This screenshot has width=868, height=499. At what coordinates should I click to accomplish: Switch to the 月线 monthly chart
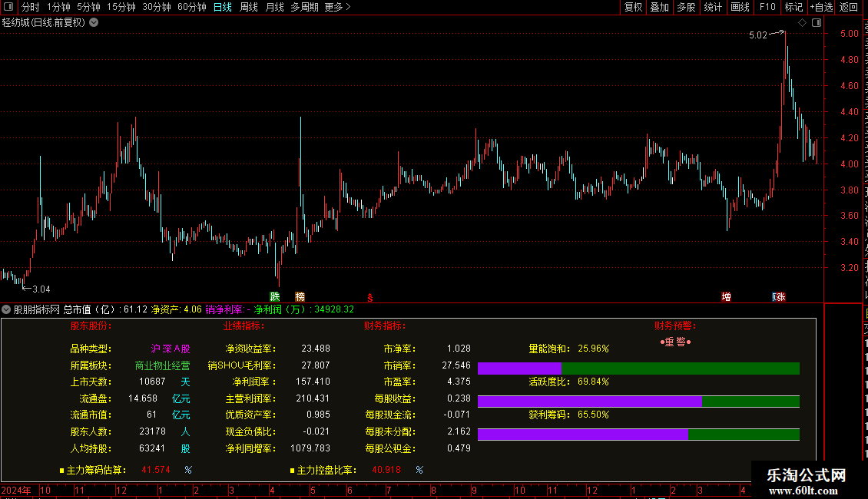tap(274, 7)
